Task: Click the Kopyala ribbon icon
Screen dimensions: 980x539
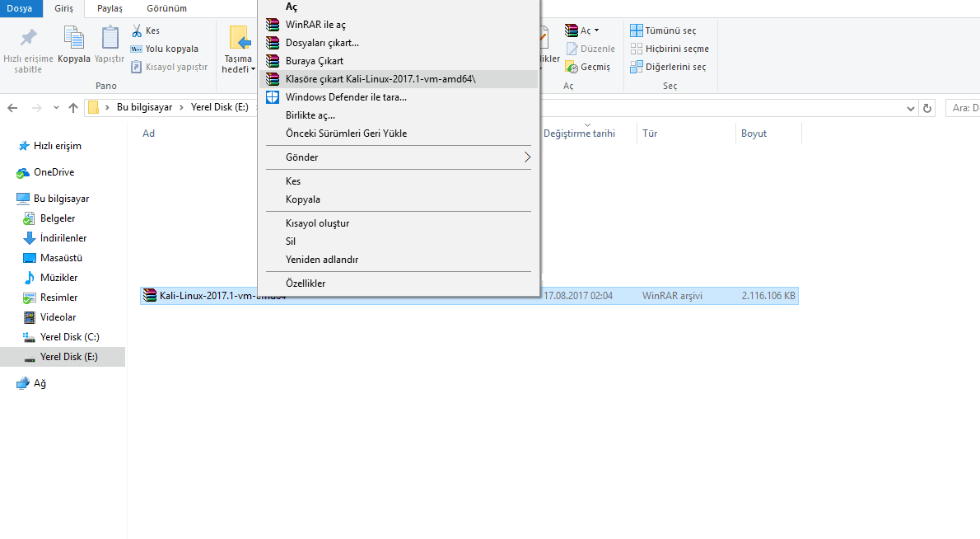Action: tap(74, 38)
